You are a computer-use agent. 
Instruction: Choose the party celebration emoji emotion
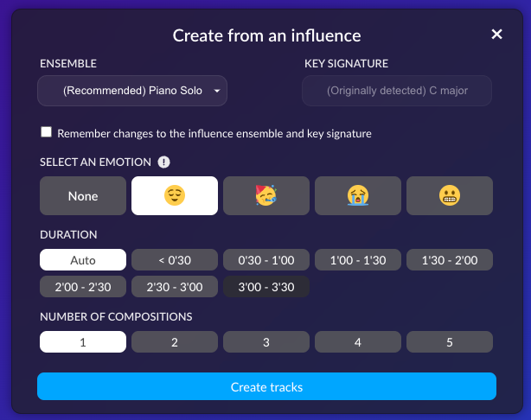tap(266, 195)
